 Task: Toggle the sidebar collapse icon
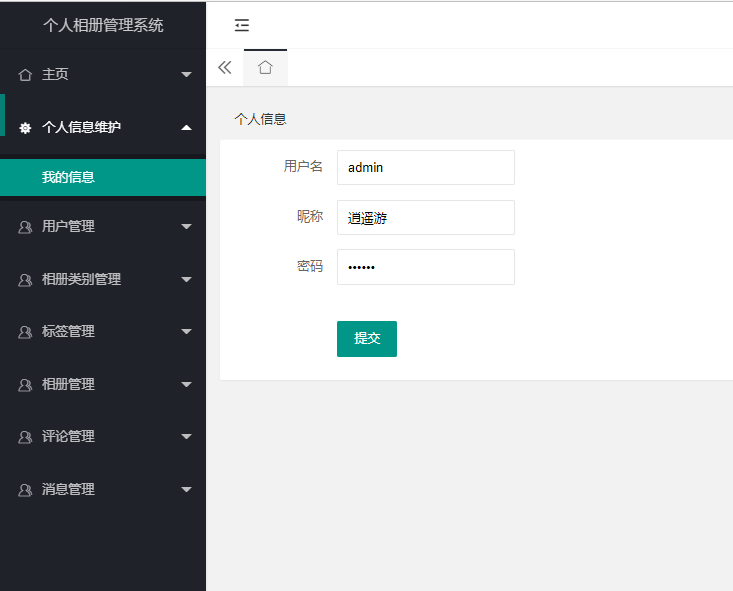pos(242,25)
